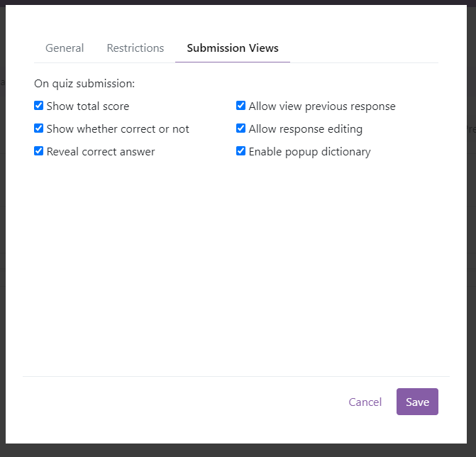Click the Show whether correct or not label
Viewport: 476px width, 457px height.
point(118,129)
